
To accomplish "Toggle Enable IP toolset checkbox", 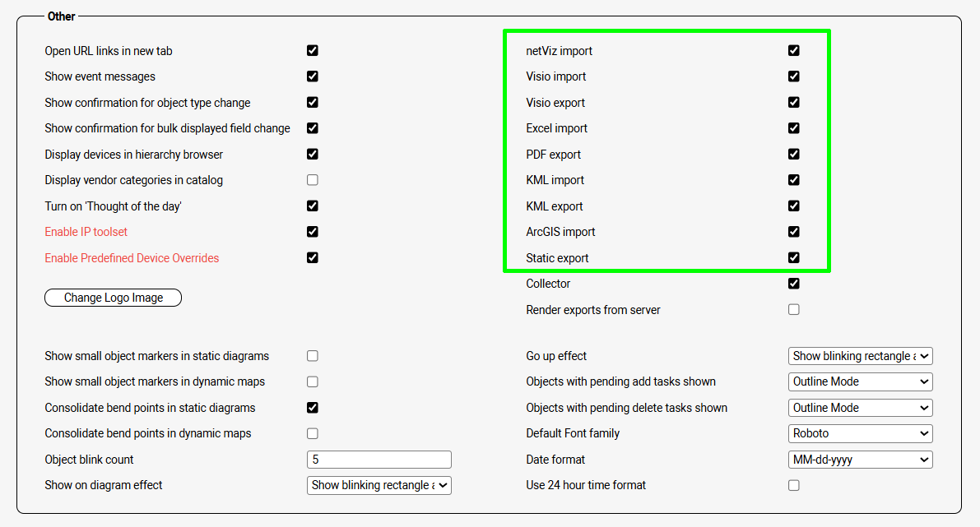I will [x=312, y=232].
